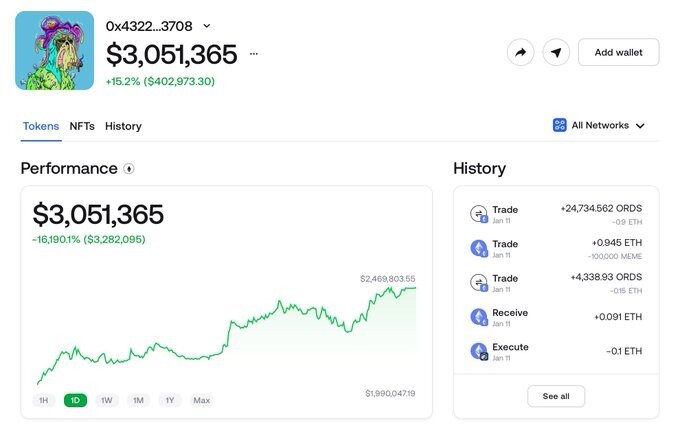Click the All Networks grid icon

(x=559, y=125)
